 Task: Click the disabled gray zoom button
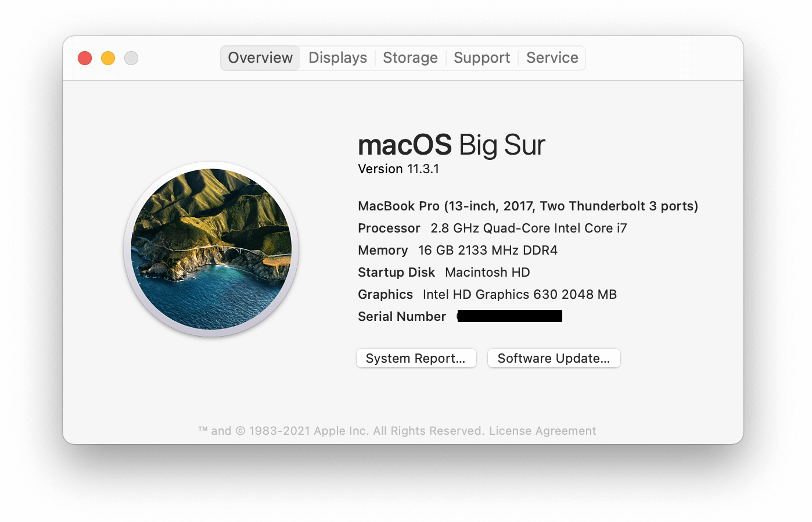point(131,58)
